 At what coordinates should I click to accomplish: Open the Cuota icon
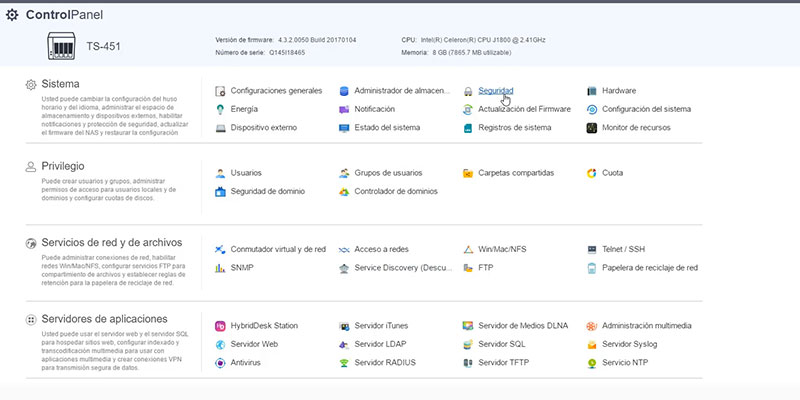[x=592, y=173]
